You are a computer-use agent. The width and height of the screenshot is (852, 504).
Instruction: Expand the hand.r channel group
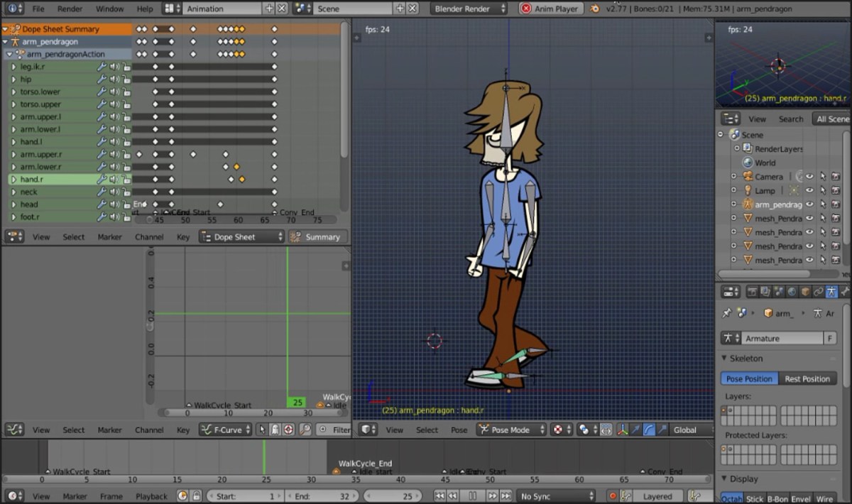click(13, 180)
